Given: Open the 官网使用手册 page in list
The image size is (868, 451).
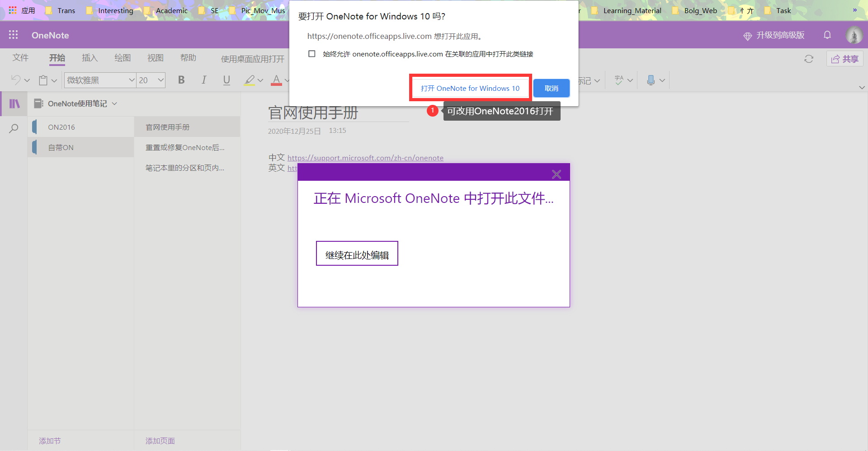Looking at the screenshot, I should [187, 127].
